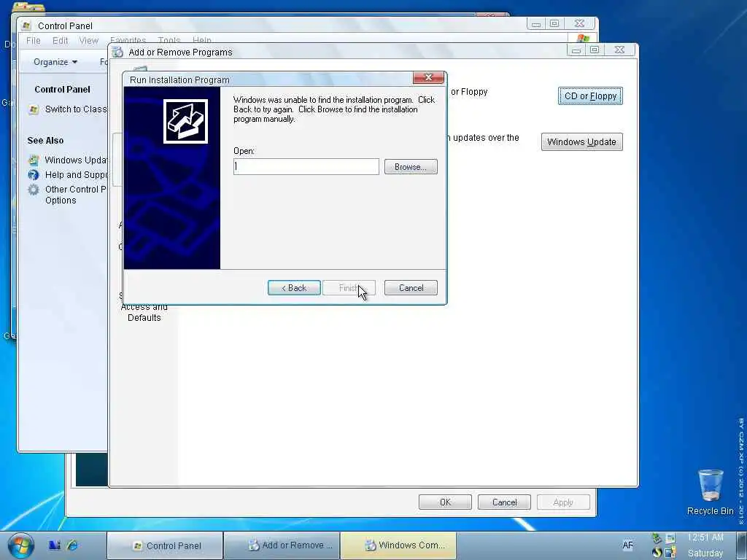
Task: Open the Favorites menu in Control Panel
Action: pos(128,41)
